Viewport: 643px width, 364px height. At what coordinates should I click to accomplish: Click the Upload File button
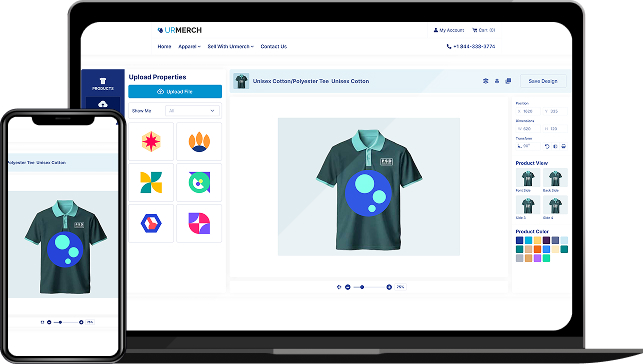175,91
